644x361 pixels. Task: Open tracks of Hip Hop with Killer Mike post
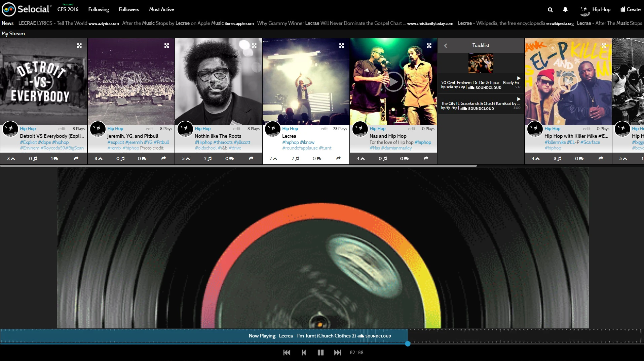558,158
